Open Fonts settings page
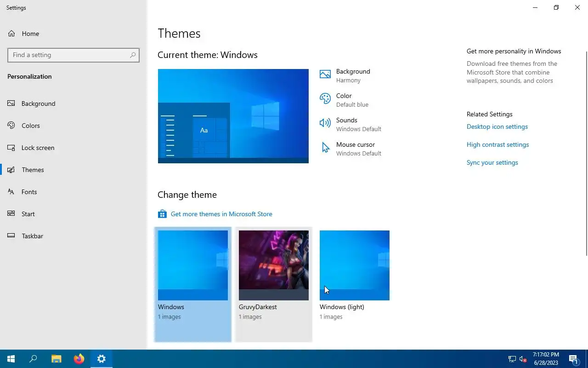 click(x=73, y=192)
